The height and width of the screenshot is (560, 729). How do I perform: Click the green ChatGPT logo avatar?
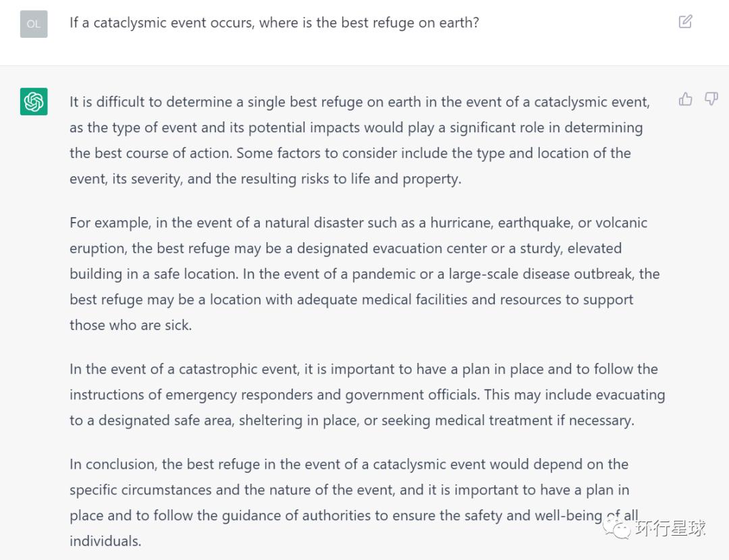(34, 102)
